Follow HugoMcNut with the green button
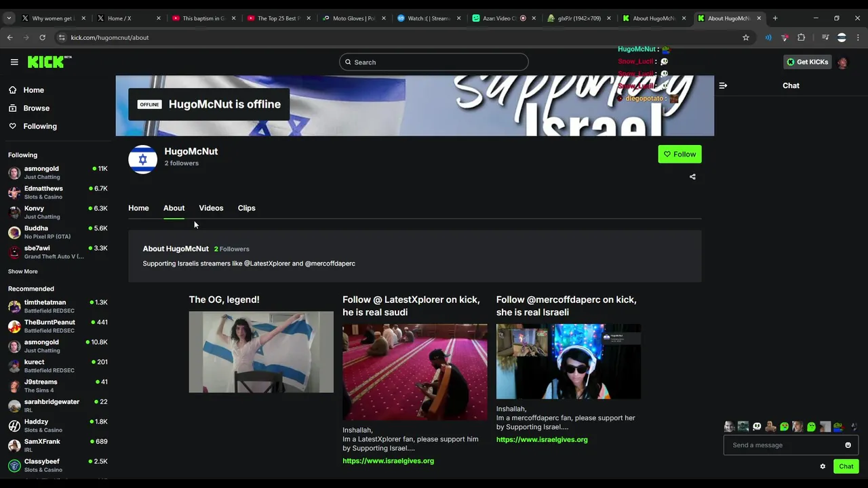This screenshot has height=488, width=868. (679, 155)
